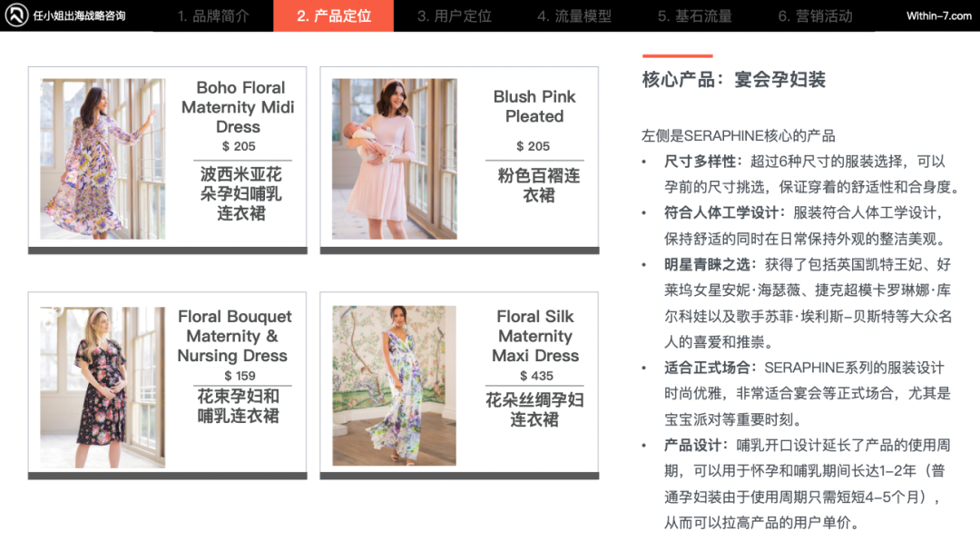The width and height of the screenshot is (980, 551).
Task: Click the $ 159 price under Floral Bouquet
Action: 240,376
